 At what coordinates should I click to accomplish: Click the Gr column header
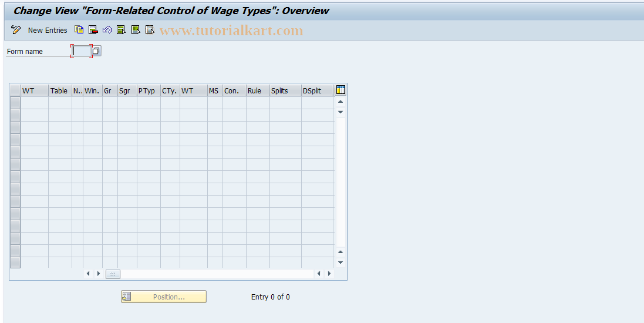tap(110, 91)
